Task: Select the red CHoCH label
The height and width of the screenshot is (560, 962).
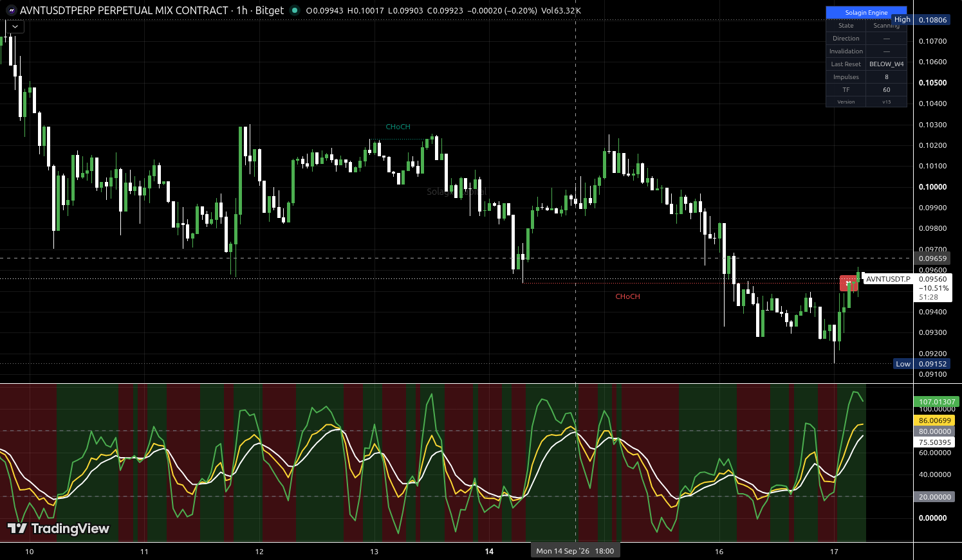Action: (x=627, y=296)
